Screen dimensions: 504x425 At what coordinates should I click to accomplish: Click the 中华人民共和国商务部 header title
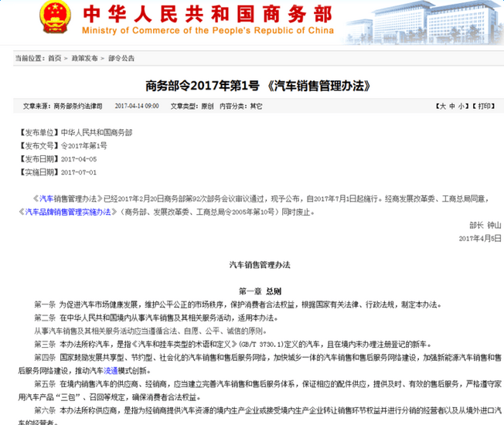click(208, 15)
